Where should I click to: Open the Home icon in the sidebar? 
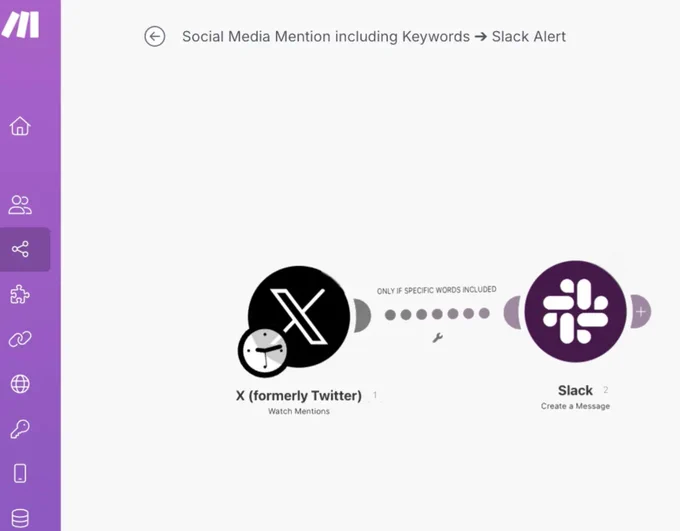(20, 126)
